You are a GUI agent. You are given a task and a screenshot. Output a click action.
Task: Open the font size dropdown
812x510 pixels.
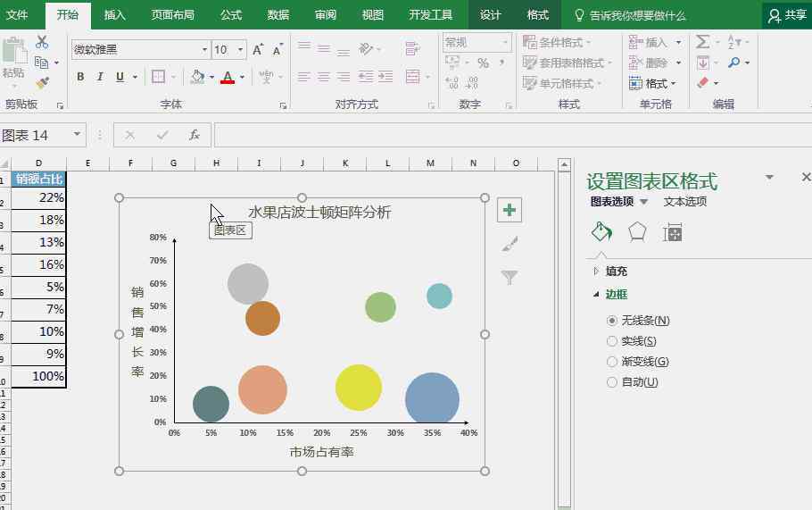coord(240,50)
